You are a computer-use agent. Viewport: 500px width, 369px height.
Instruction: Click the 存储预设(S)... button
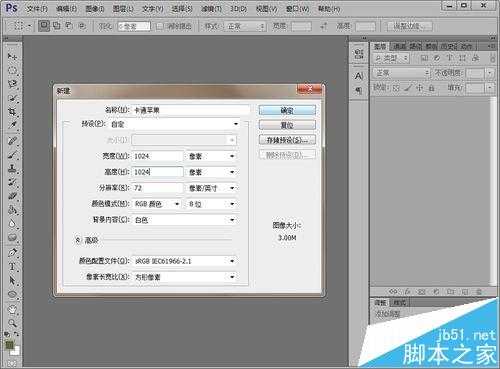tap(287, 140)
